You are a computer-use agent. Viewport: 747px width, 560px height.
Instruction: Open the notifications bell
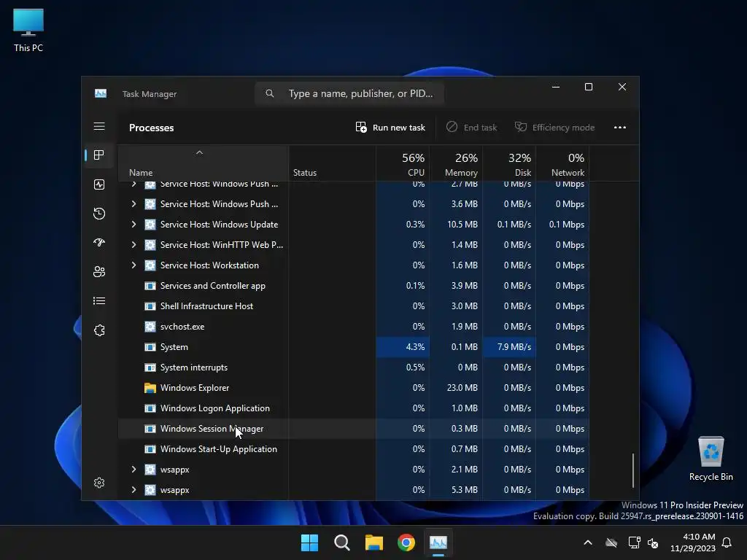click(x=727, y=542)
